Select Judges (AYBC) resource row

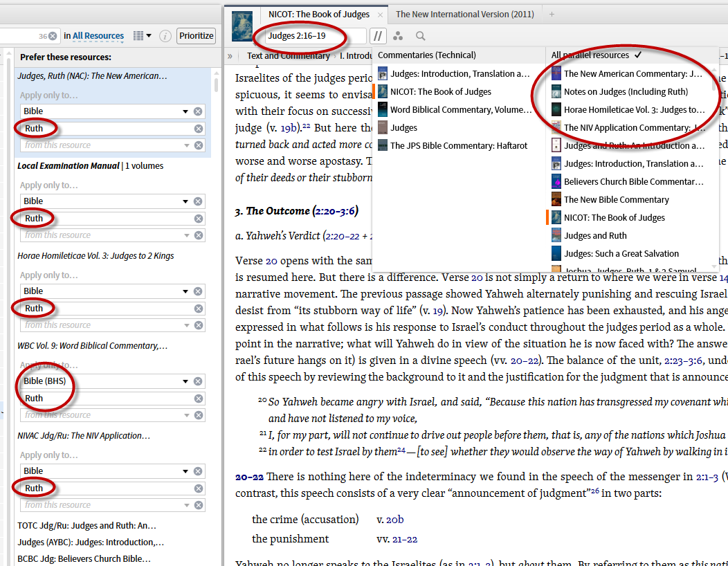91,542
